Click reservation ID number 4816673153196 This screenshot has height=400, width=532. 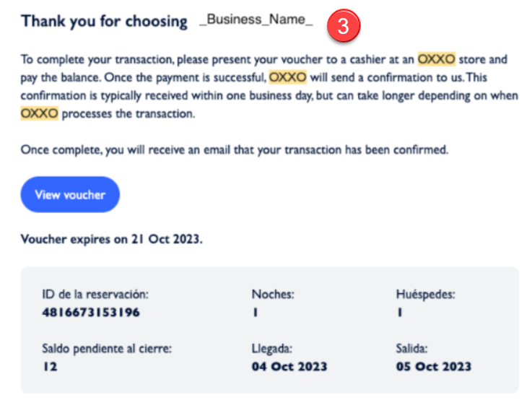pos(91,313)
